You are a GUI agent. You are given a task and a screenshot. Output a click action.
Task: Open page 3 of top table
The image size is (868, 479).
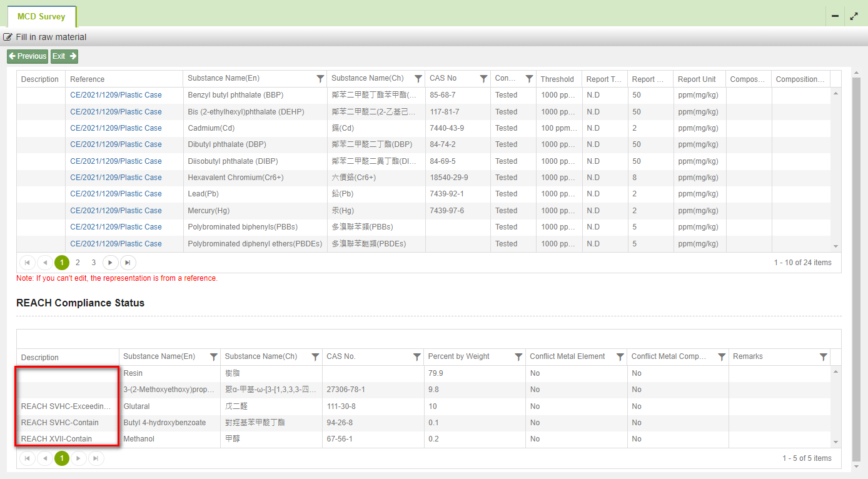[x=94, y=263]
